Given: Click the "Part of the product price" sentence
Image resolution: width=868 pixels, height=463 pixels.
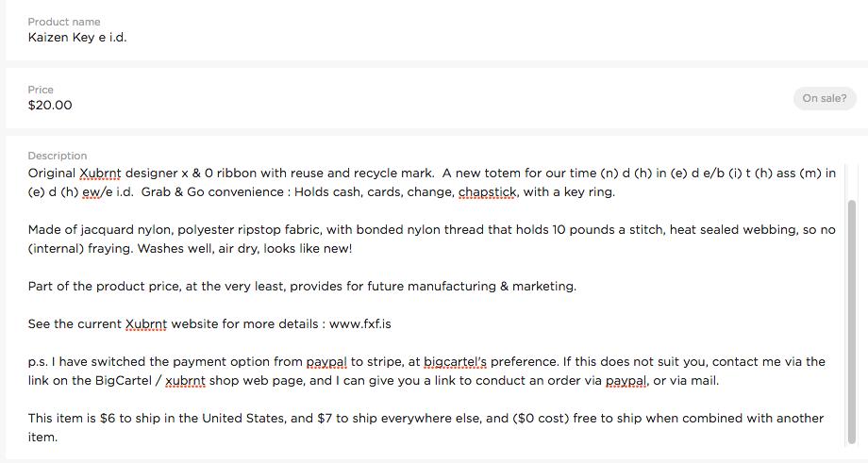Looking at the screenshot, I should pos(302,287).
